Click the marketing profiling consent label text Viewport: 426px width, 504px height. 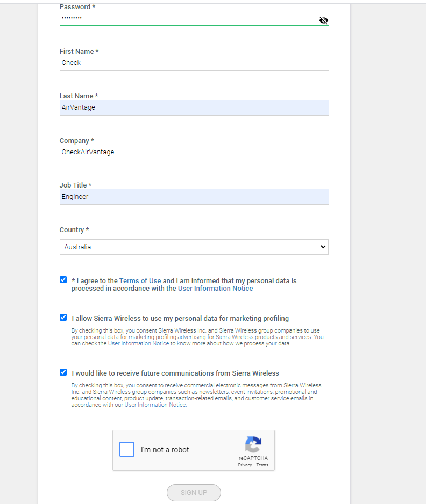(180, 318)
